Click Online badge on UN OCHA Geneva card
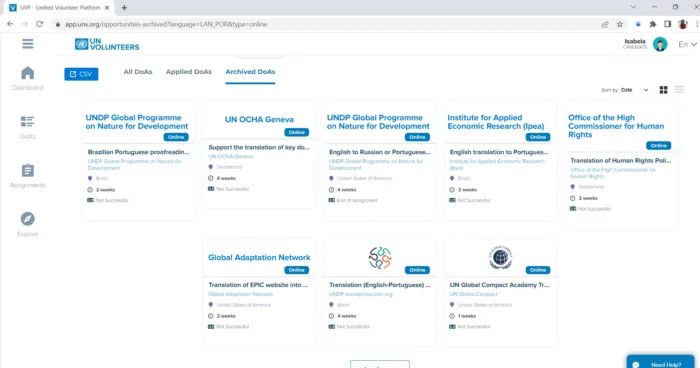The height and width of the screenshot is (368, 700). (x=296, y=132)
